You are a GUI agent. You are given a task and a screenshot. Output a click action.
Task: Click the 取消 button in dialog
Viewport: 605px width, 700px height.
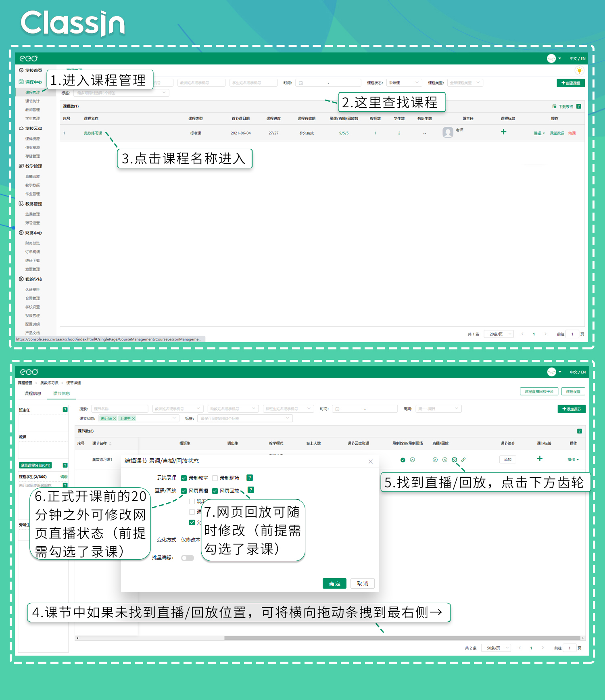[x=363, y=584]
